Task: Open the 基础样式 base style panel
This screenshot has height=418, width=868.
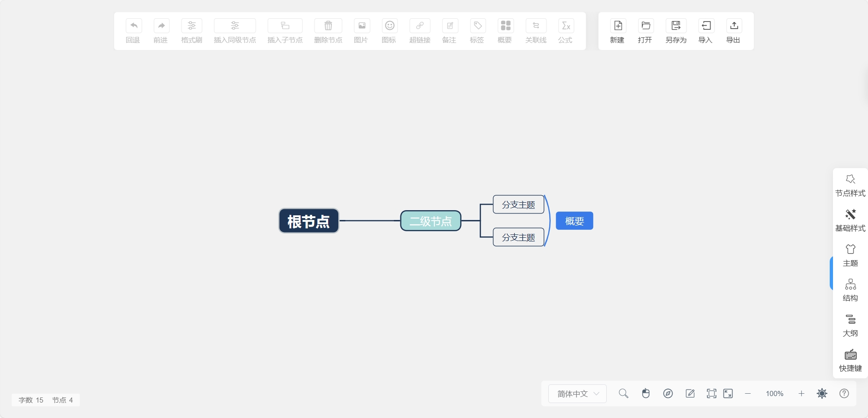Action: click(x=850, y=220)
